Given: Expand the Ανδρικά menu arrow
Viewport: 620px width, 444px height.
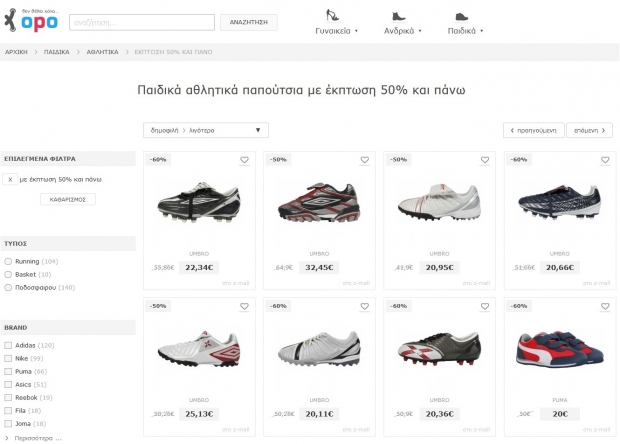Looking at the screenshot, I should tap(420, 31).
